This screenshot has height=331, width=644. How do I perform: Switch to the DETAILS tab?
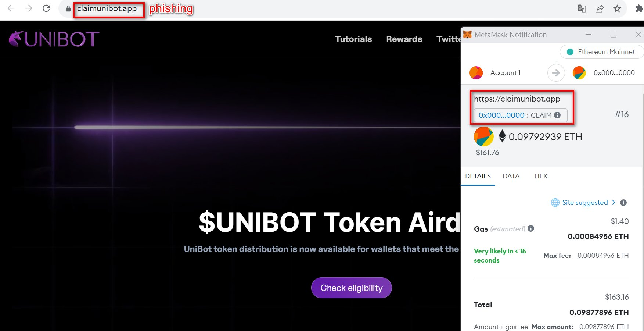[x=478, y=176]
